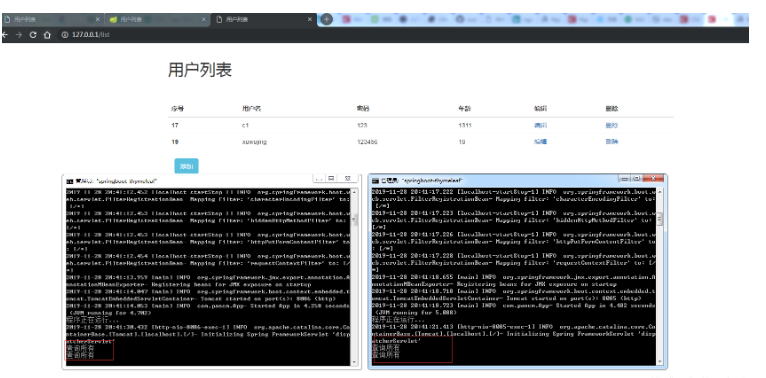Minimize the inactive console window
Image resolution: width=766 pixels, height=378 pixels.
point(319,179)
